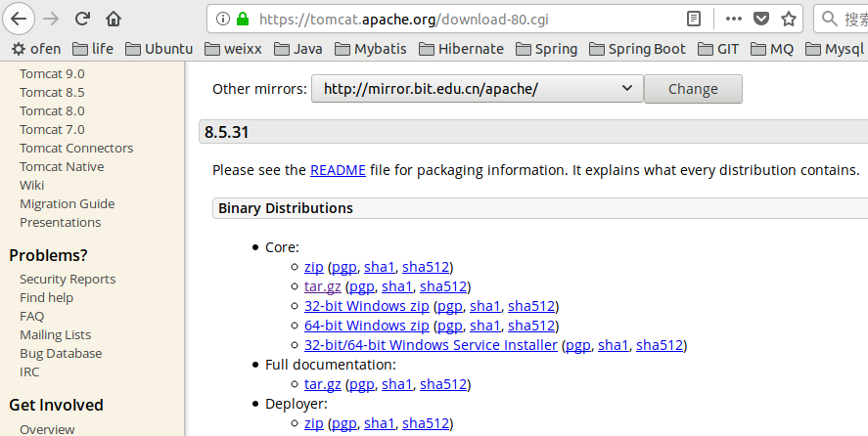Reload the current page
This screenshot has height=436, width=868.
coord(82,19)
